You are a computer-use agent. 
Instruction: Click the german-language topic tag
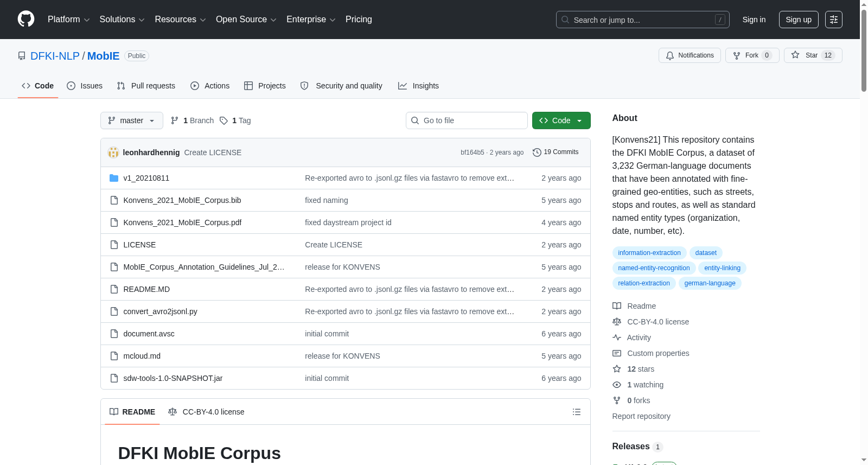click(710, 283)
